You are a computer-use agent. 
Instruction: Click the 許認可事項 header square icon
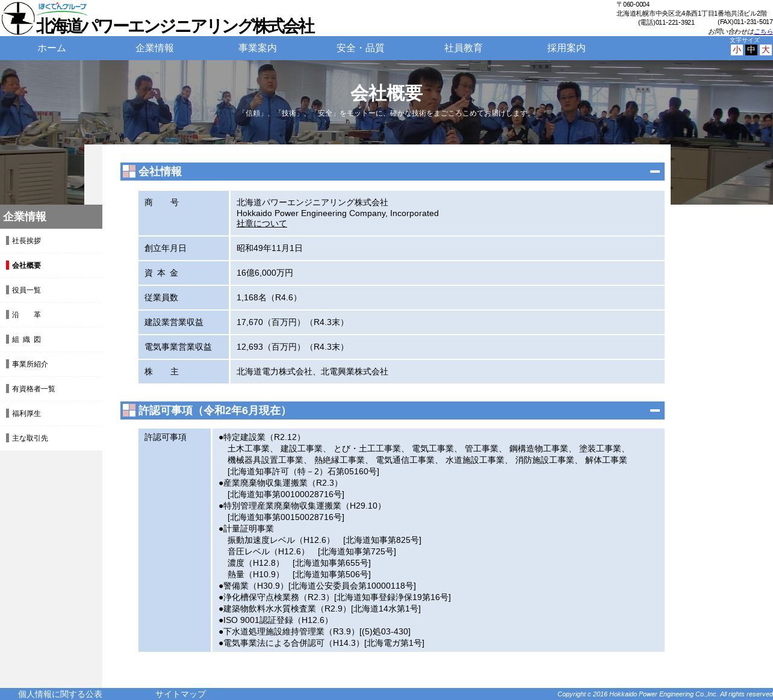tap(129, 410)
